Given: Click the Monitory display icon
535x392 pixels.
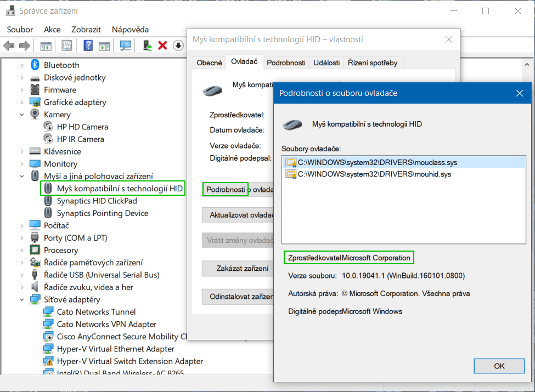Looking at the screenshot, I should click(35, 163).
